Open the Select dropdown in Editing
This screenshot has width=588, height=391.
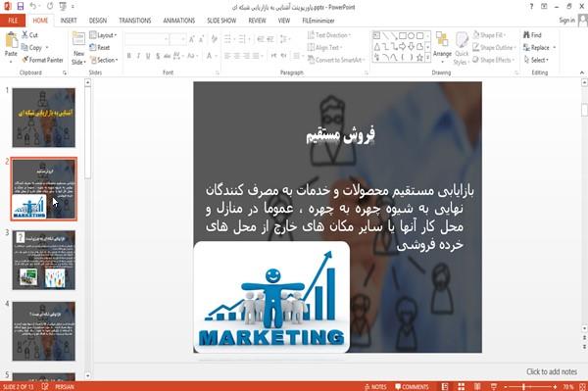tap(536, 60)
